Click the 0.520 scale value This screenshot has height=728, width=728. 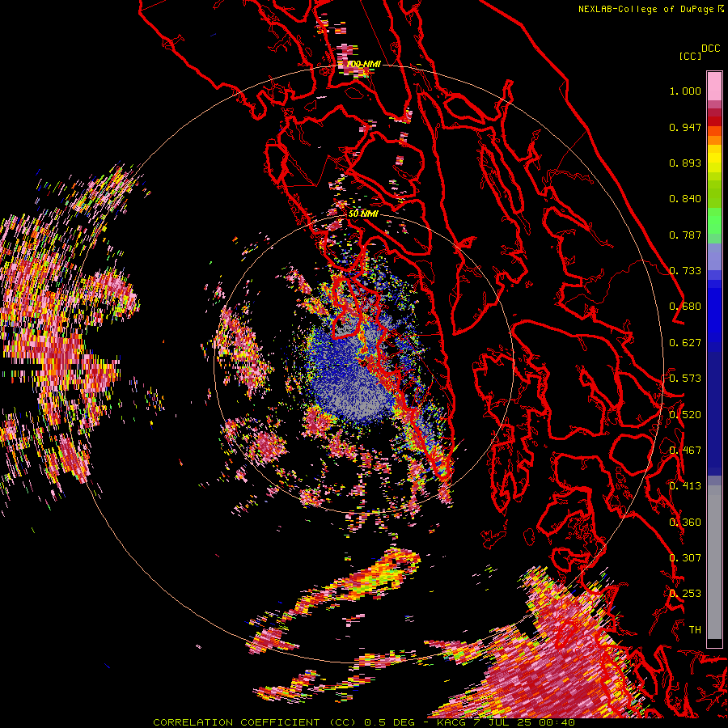point(685,415)
